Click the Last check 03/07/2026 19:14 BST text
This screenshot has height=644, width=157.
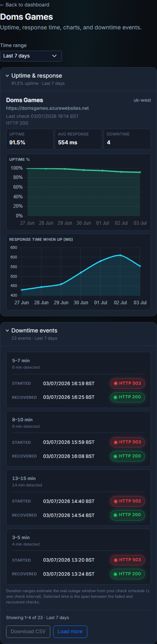[x=42, y=116]
